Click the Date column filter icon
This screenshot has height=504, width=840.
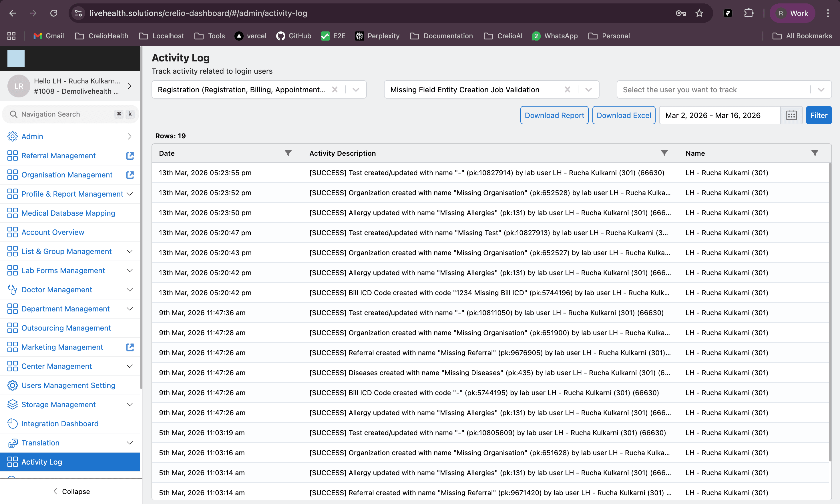[x=288, y=153]
